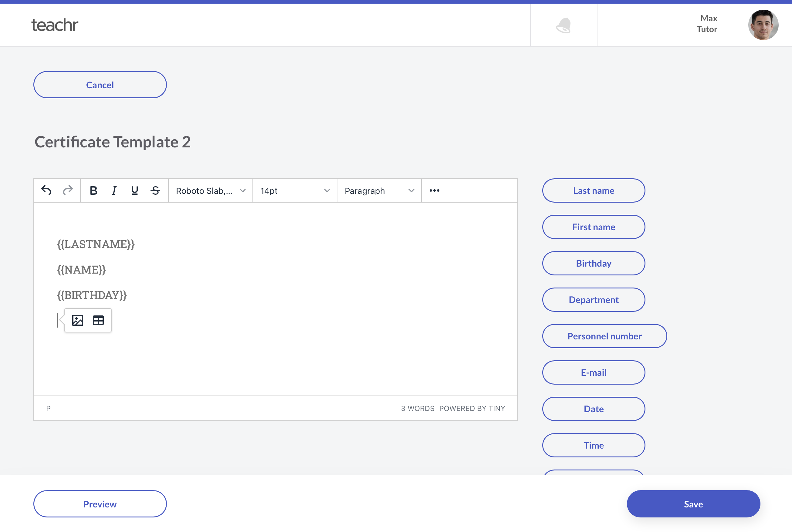Click the insert table quick icon

coord(98,320)
